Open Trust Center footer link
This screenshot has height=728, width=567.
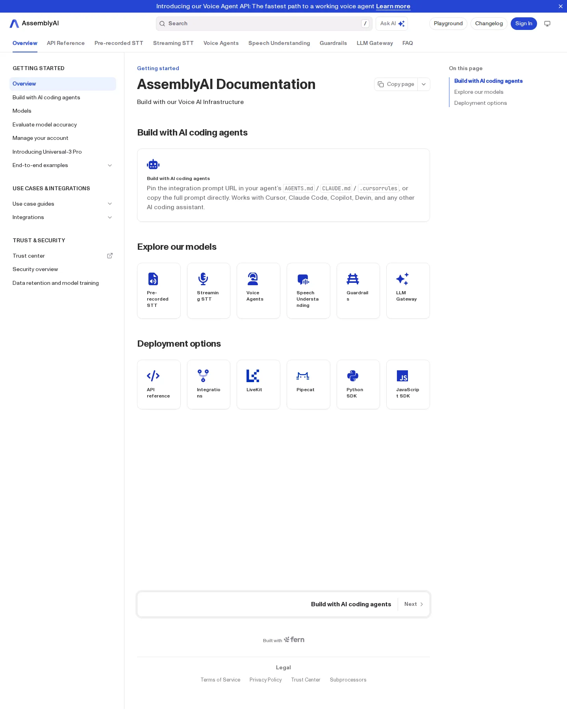(306, 680)
